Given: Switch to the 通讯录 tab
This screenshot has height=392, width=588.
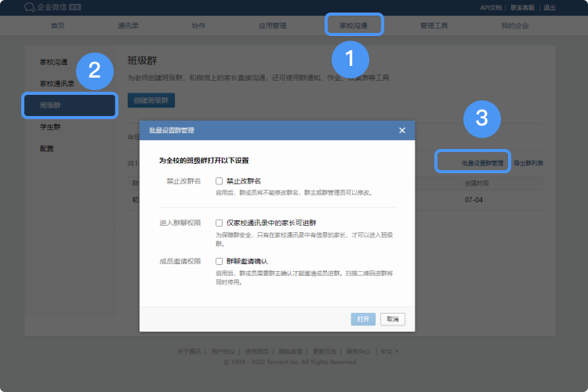Looking at the screenshot, I should 128,26.
